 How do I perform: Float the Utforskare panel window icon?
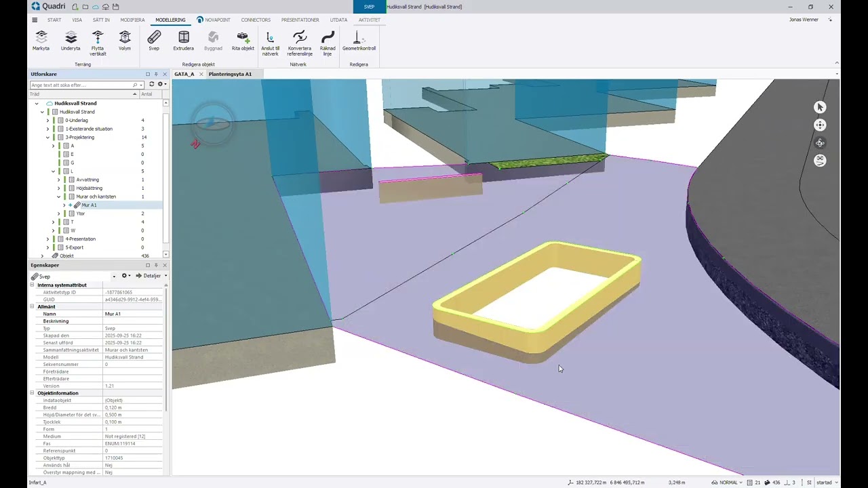pos(148,74)
